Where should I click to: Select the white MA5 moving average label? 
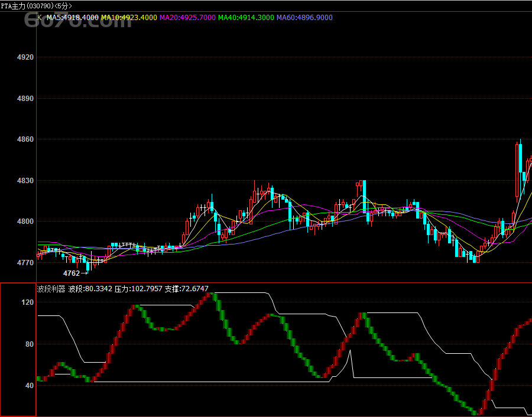73,18
